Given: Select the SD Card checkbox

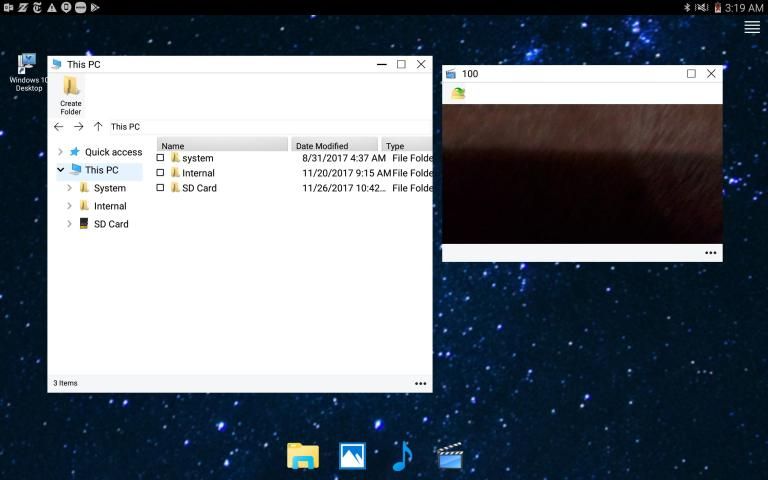Looking at the screenshot, I should [160, 188].
